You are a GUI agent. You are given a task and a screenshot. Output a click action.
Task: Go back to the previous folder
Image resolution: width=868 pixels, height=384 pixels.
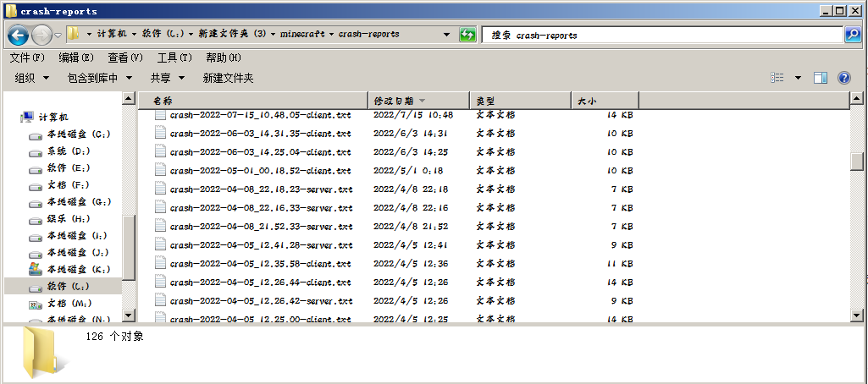coord(18,36)
